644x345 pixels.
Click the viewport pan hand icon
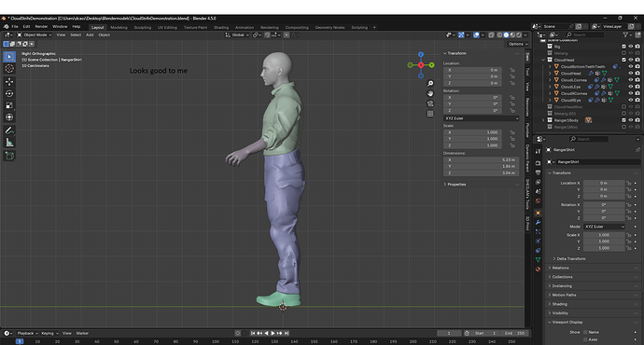[430, 93]
